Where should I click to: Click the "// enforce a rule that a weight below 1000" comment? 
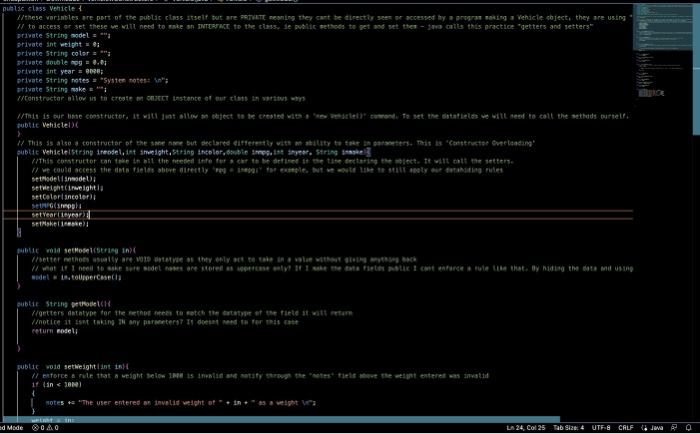pos(260,376)
